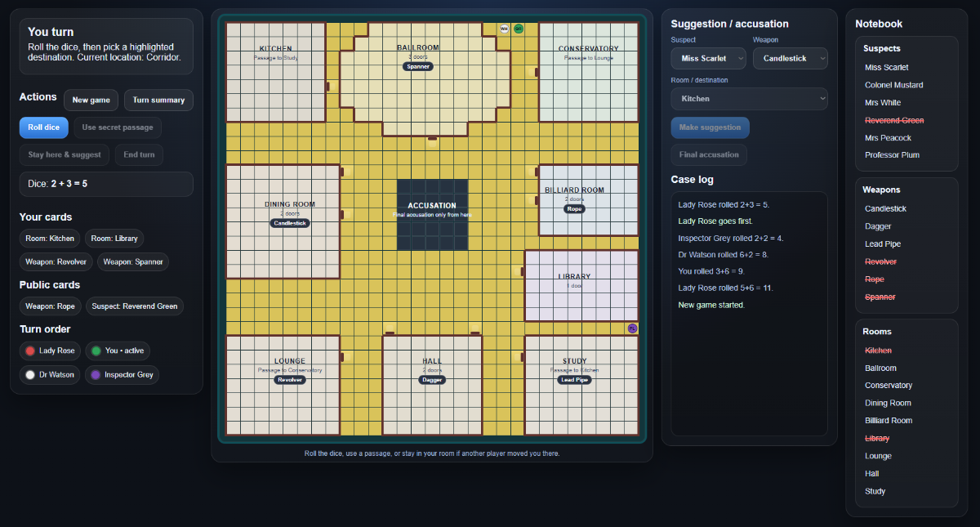Click the Candlestick marker in Dining Room

pos(290,223)
